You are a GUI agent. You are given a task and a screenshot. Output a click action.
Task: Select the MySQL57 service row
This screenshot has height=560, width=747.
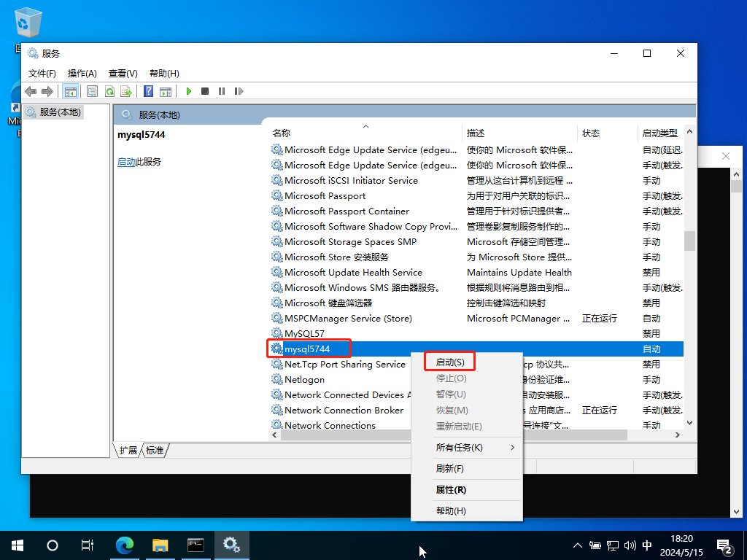304,334
